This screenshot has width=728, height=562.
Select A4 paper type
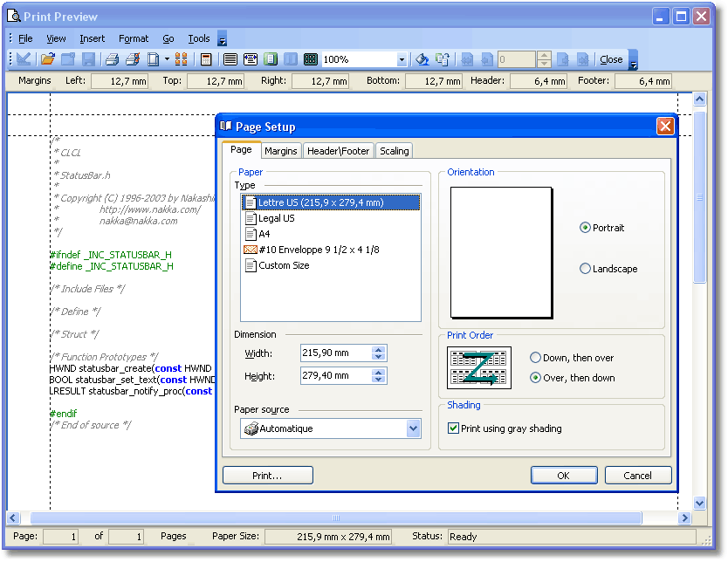(331, 234)
